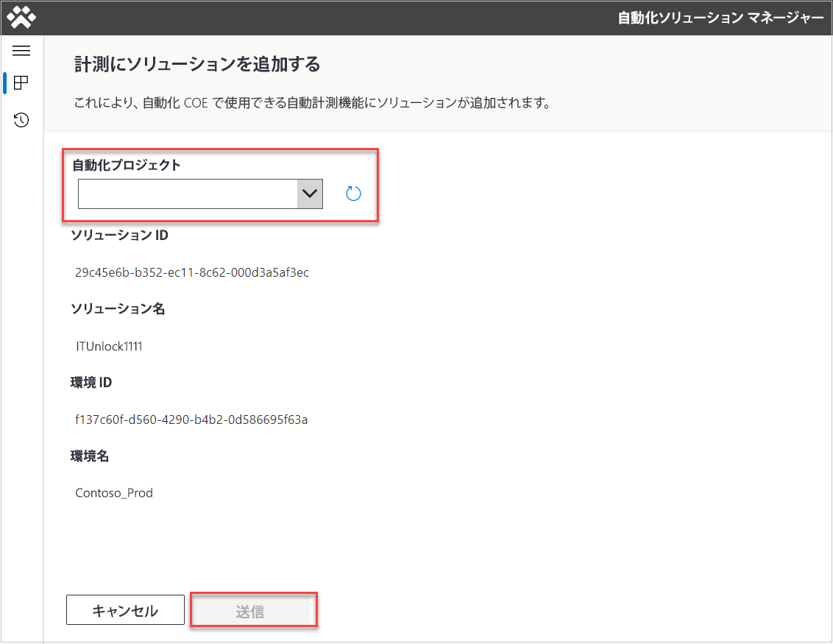Image resolution: width=833 pixels, height=644 pixels.
Task: Select solution ID text 29c45e6b-b352-ec11-8c62-000d3a5af3ec
Action: [x=192, y=272]
